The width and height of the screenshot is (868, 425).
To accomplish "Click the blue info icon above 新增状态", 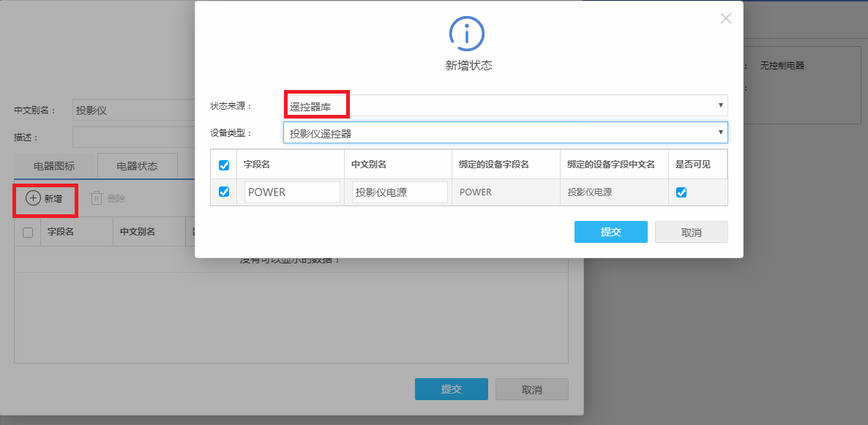I will click(466, 33).
